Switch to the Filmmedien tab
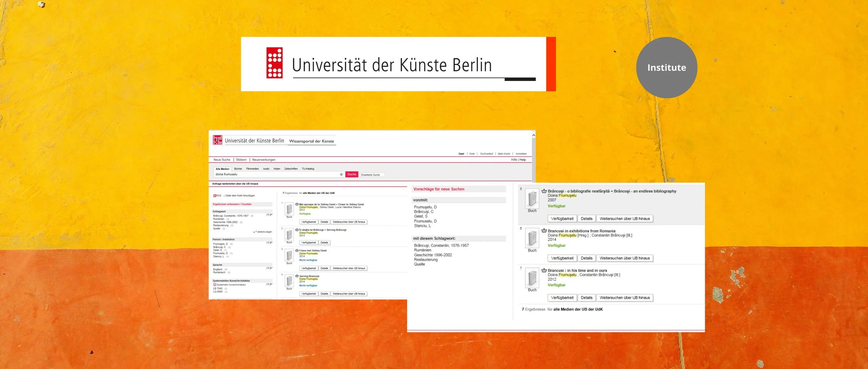The height and width of the screenshot is (369, 868). pyautogui.click(x=253, y=169)
